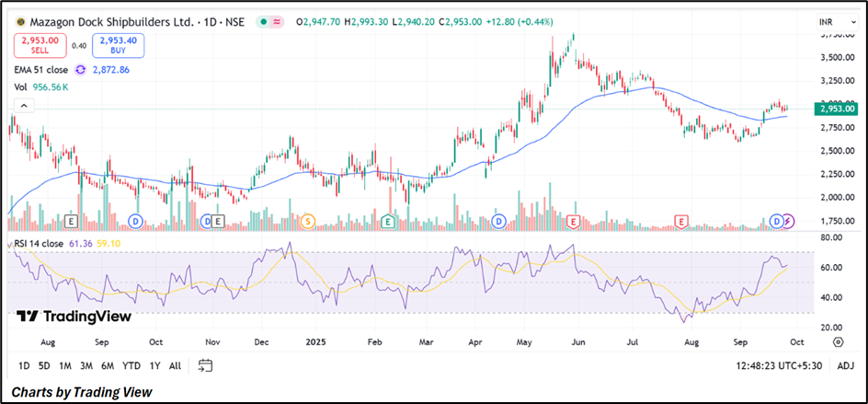Click the change value +12.80 (+0.44%)
Screen dimensions: 868x404
pos(520,22)
